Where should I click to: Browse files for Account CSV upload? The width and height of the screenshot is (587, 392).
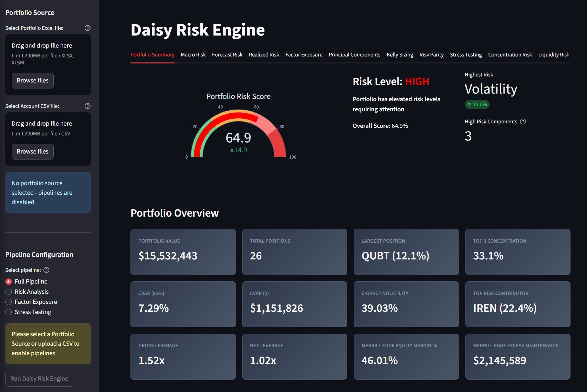(33, 152)
